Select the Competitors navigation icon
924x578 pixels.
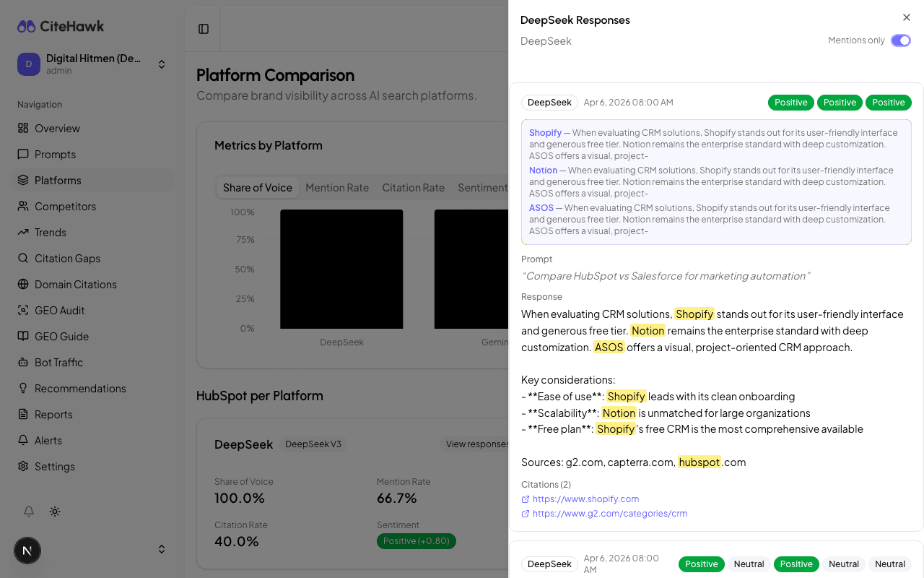(x=25, y=206)
